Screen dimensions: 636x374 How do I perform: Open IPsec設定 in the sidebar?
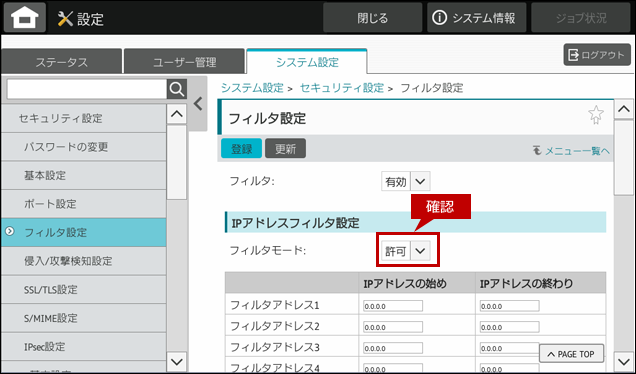84,346
